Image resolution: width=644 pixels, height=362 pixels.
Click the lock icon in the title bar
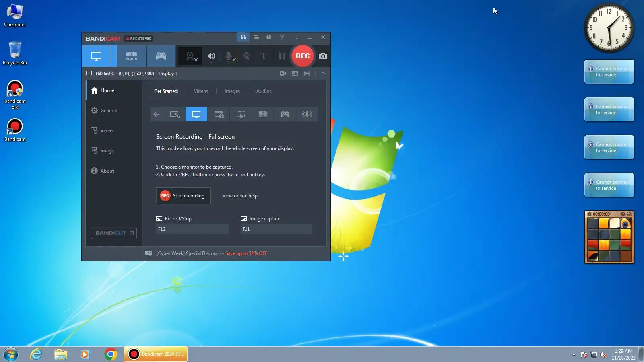243,37
